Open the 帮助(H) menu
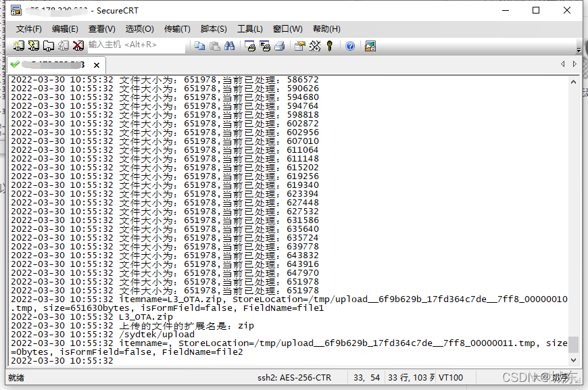Image resolution: width=588 pixels, height=390 pixels. tap(326, 29)
